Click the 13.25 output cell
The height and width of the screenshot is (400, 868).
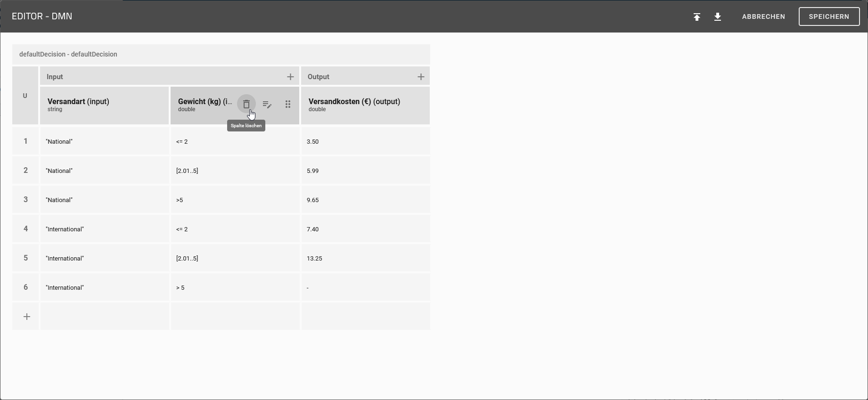(365, 258)
